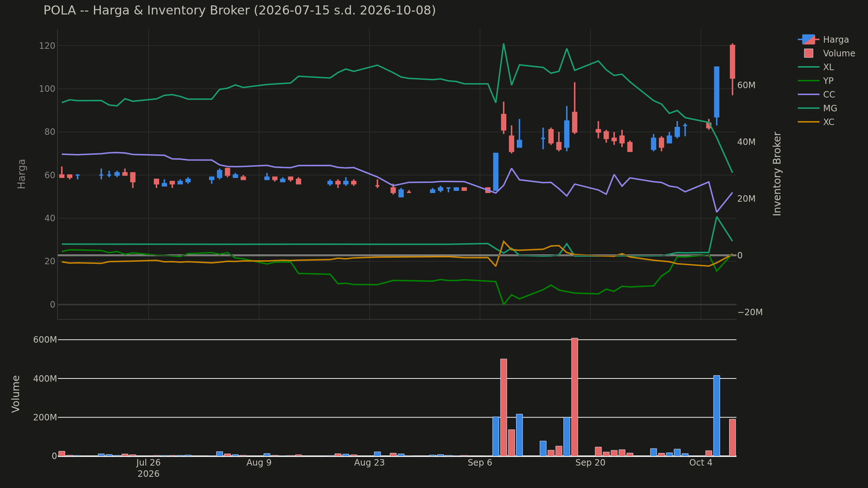The width and height of the screenshot is (868, 488).
Task: Click the 100 tick on Harga axis
Action: pos(48,89)
